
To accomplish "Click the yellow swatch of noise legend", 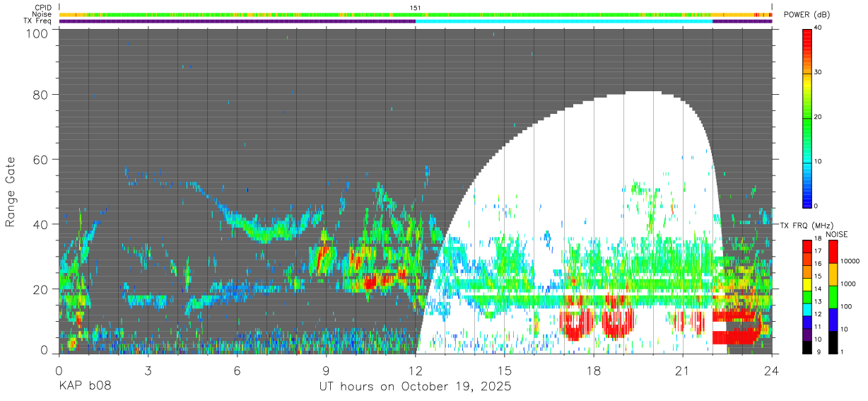I will [x=834, y=274].
